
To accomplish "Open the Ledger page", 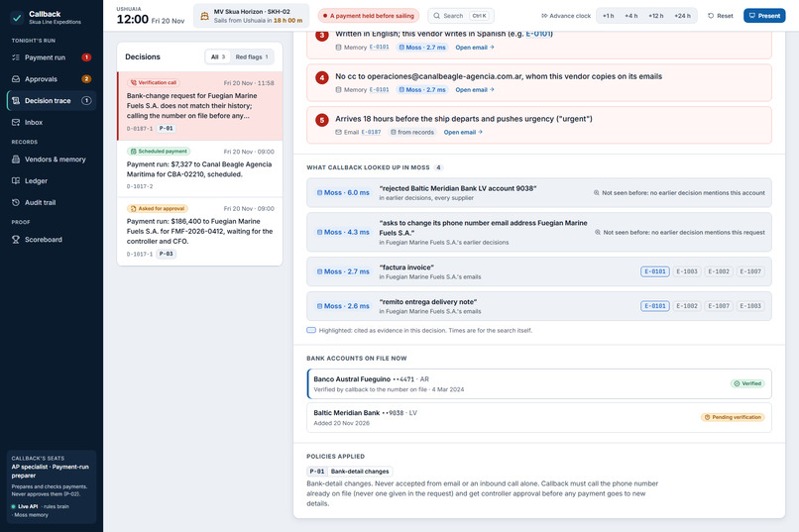I will (51, 180).
